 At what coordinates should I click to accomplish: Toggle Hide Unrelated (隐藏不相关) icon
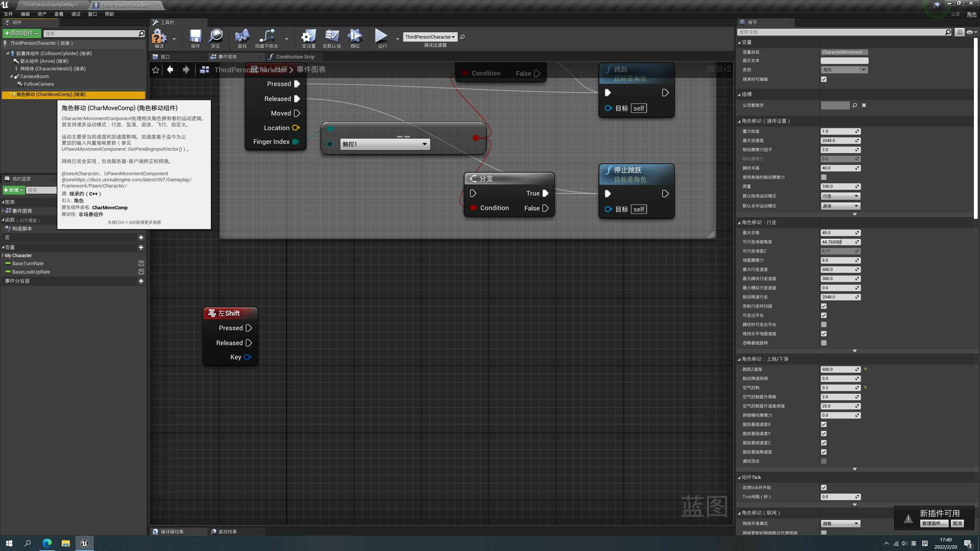tap(267, 38)
